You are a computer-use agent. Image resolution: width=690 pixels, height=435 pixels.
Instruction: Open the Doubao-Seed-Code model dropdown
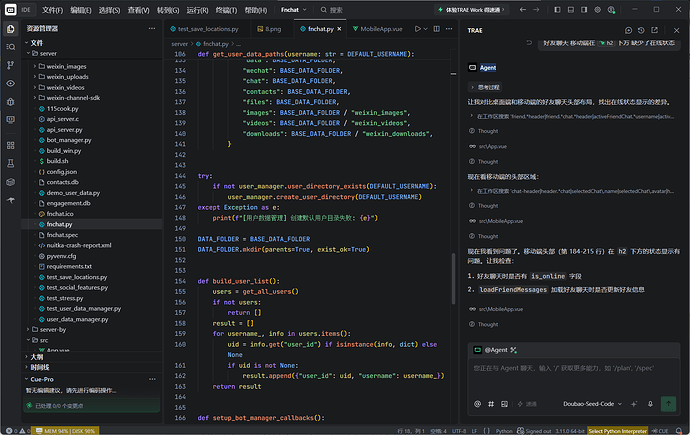click(x=592, y=404)
